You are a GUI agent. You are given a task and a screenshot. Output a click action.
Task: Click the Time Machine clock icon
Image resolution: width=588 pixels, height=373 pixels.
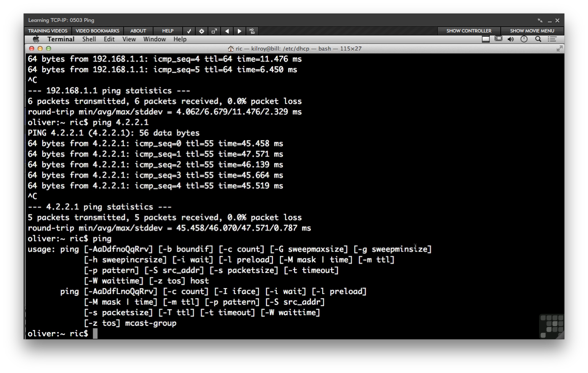point(524,39)
